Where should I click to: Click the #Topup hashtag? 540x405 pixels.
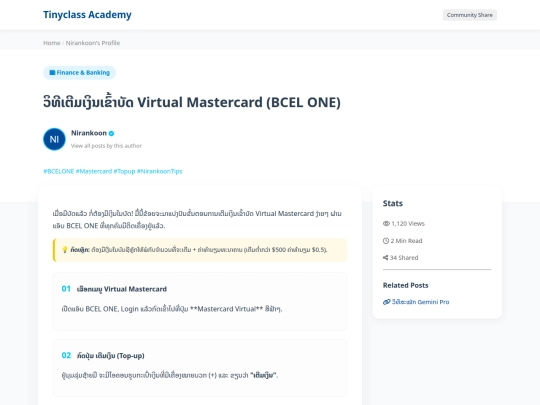[x=124, y=171]
